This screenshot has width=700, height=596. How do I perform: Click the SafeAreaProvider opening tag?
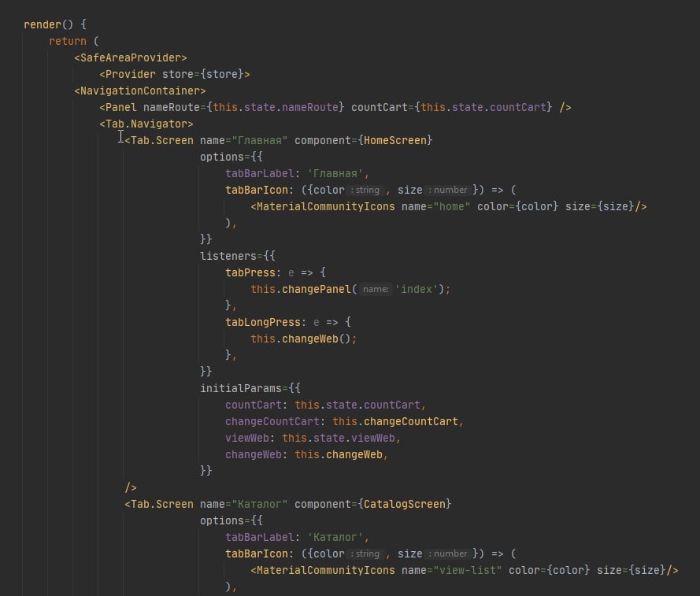[x=131, y=57]
